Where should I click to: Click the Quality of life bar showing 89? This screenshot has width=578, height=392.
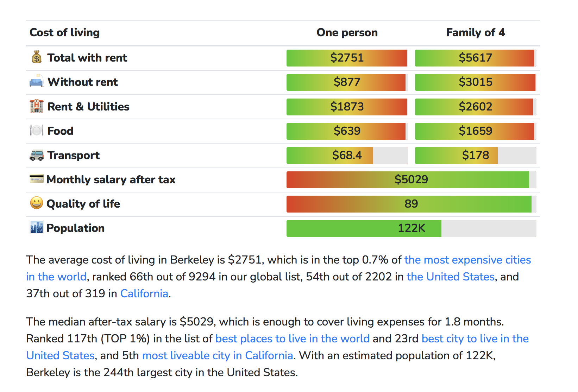411,204
